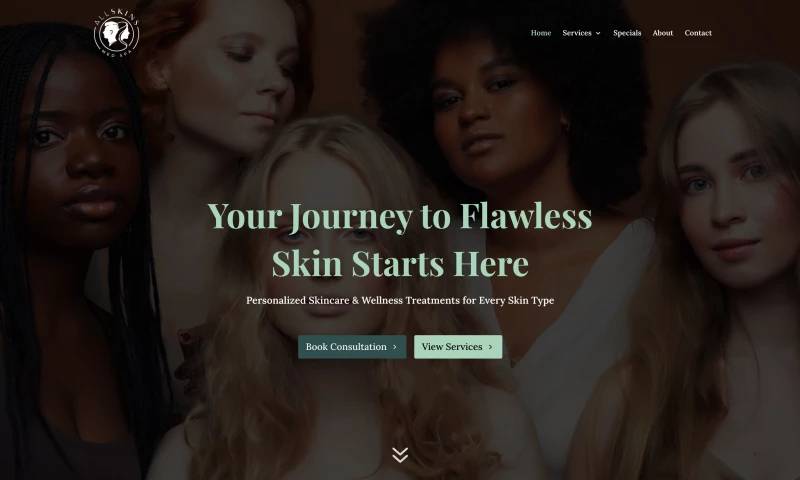Click the arrow inside Book Consultation button

click(394, 347)
